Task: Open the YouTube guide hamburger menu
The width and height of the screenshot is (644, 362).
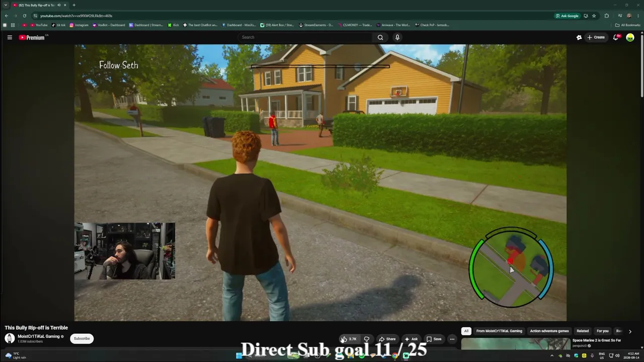Action: point(10,37)
